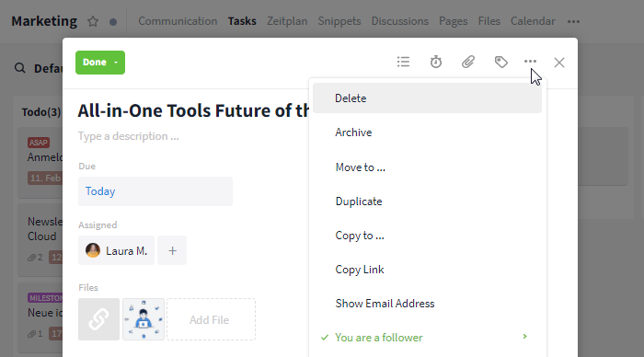Click the task description placeholder
Image resolution: width=644 pixels, height=357 pixels.
click(x=129, y=136)
